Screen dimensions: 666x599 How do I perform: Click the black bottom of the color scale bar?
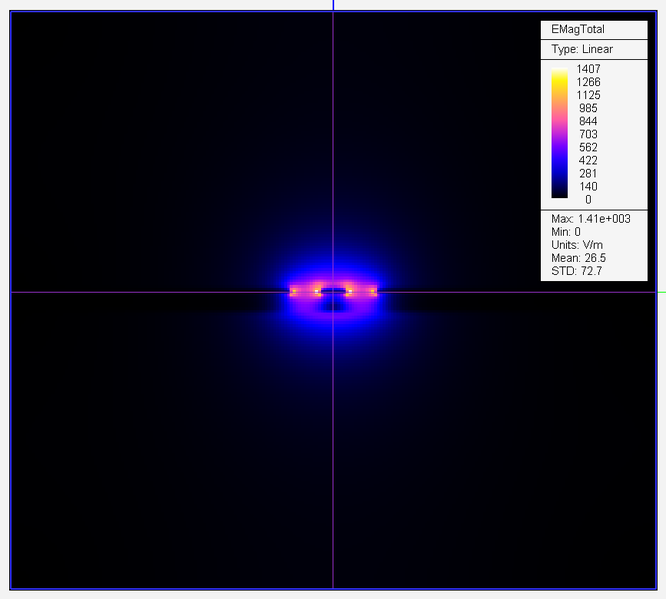point(560,194)
